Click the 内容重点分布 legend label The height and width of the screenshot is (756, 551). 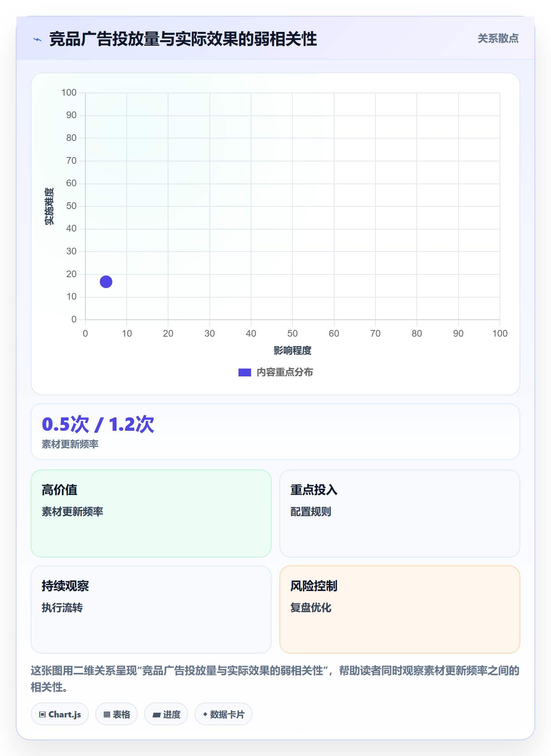(x=285, y=372)
